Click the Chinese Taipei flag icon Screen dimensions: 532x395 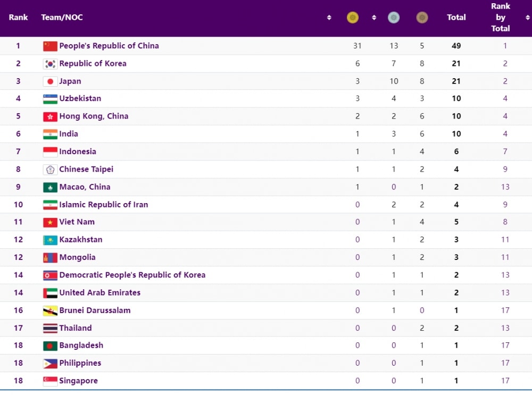(x=50, y=170)
